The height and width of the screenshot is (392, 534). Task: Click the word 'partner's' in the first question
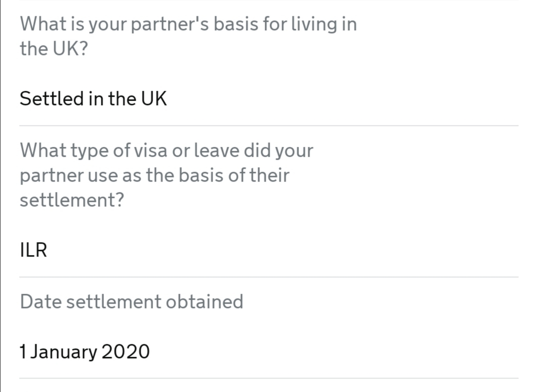click(170, 24)
